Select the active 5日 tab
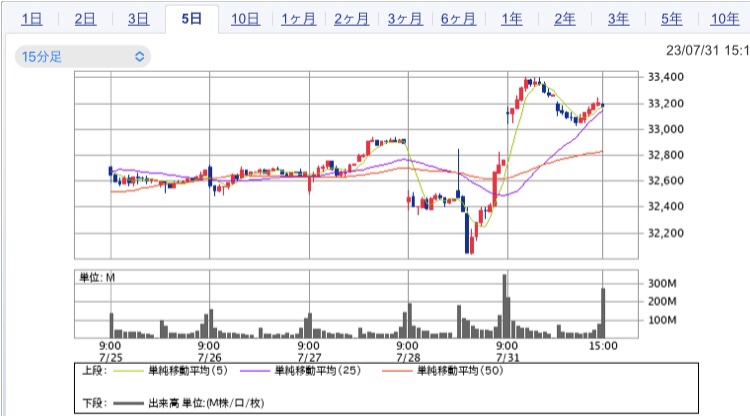This screenshot has width=750, height=416. [x=191, y=19]
